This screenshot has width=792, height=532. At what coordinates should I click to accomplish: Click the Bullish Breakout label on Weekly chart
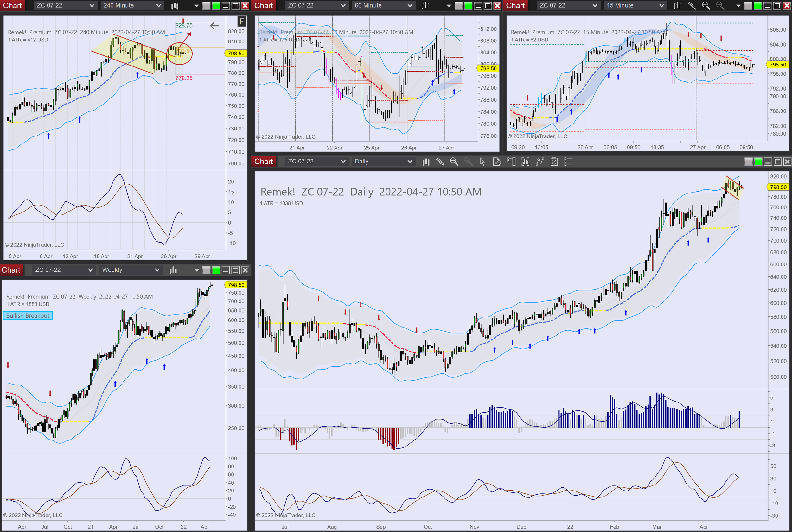click(x=28, y=315)
